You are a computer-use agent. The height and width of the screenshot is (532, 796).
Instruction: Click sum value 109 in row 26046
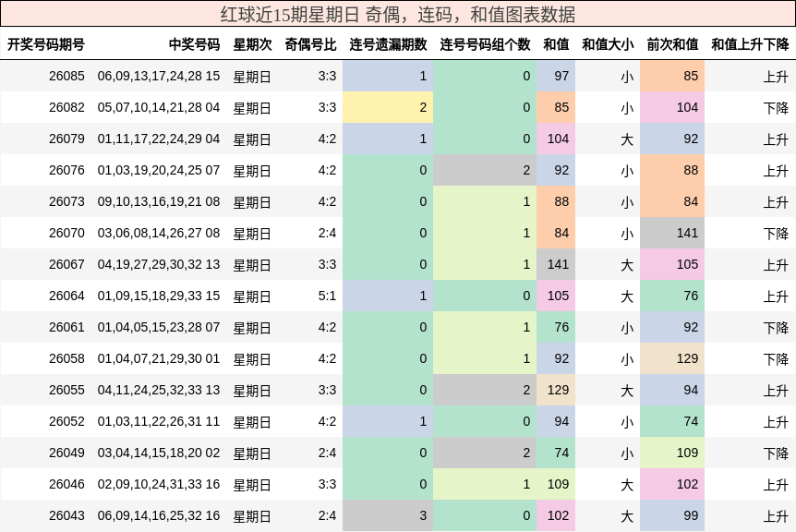556,484
